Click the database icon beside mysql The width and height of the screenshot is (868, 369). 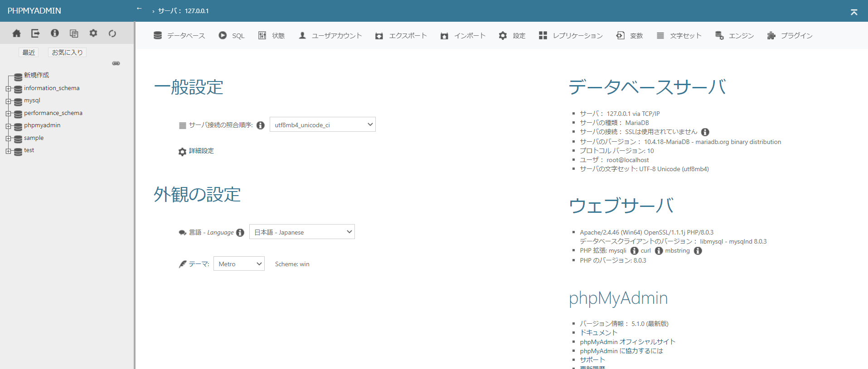coord(18,102)
